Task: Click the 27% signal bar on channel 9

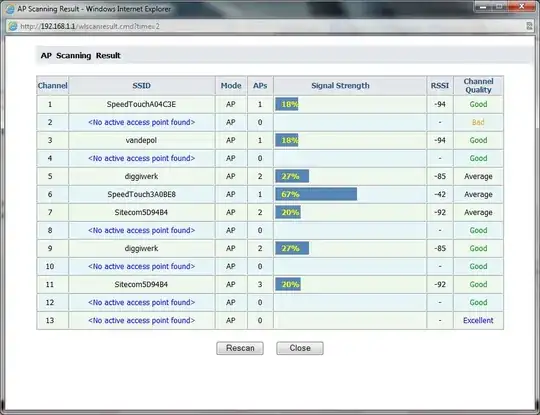Action: (x=292, y=248)
